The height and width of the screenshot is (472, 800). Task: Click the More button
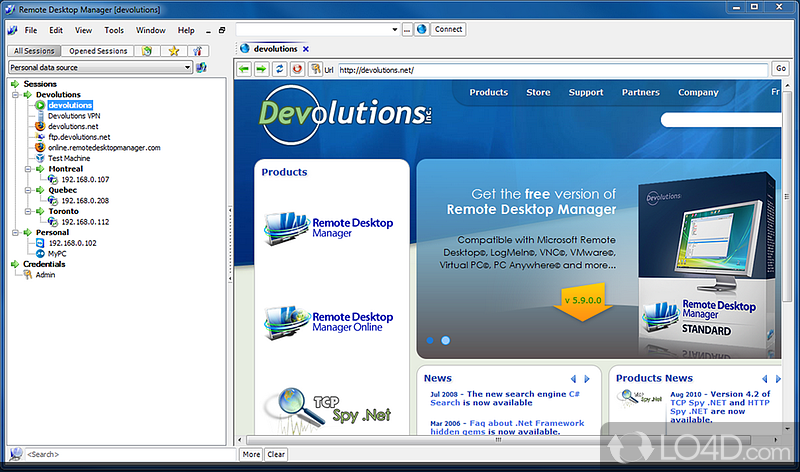coord(251,454)
